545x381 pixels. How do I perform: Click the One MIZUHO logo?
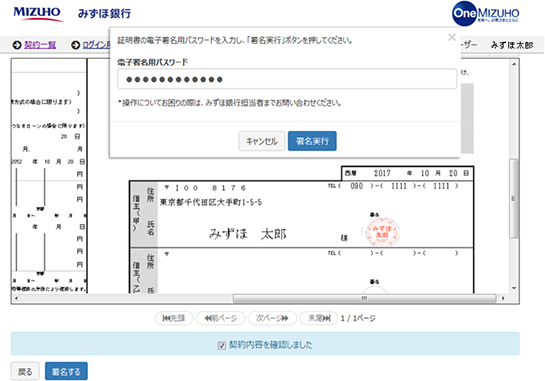(x=486, y=14)
